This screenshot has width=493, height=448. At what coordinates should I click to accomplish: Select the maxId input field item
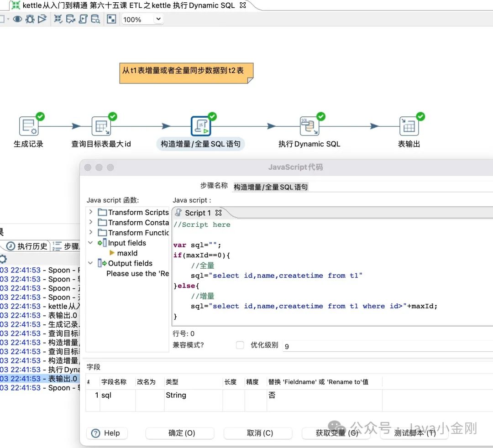click(127, 253)
